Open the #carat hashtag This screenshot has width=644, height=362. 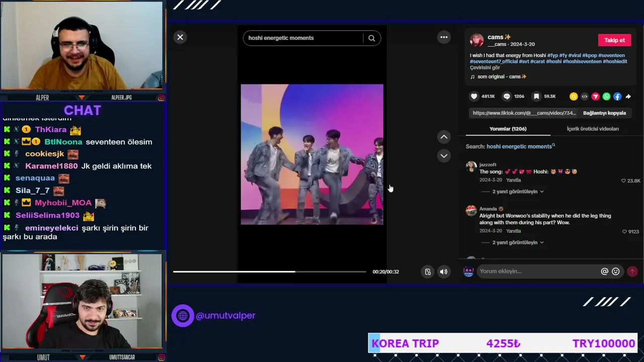click(x=537, y=61)
